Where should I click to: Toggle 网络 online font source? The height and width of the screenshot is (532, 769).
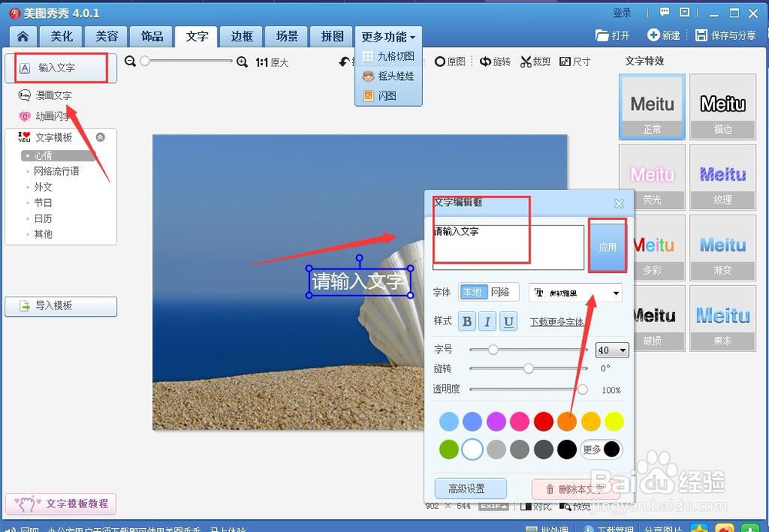501,292
